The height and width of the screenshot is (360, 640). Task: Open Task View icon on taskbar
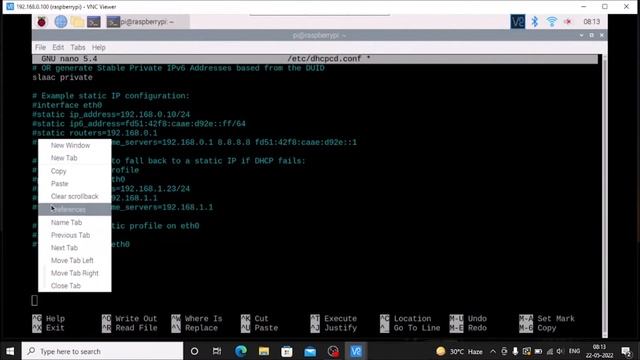217,351
